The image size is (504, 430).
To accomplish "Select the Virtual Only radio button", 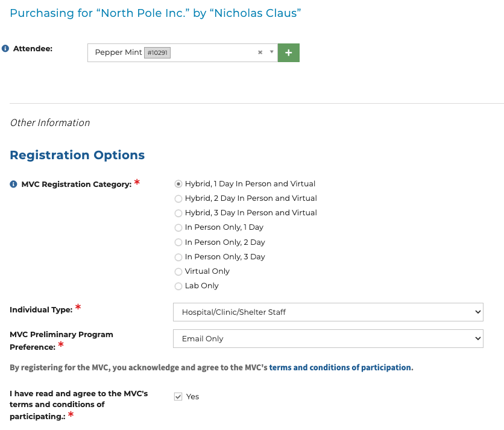I will click(x=178, y=271).
